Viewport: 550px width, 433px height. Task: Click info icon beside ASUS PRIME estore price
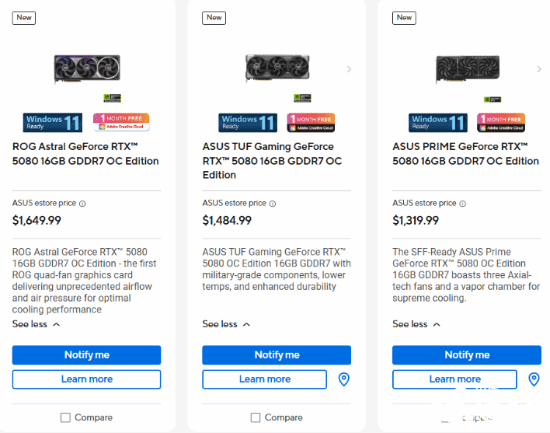pos(463,204)
